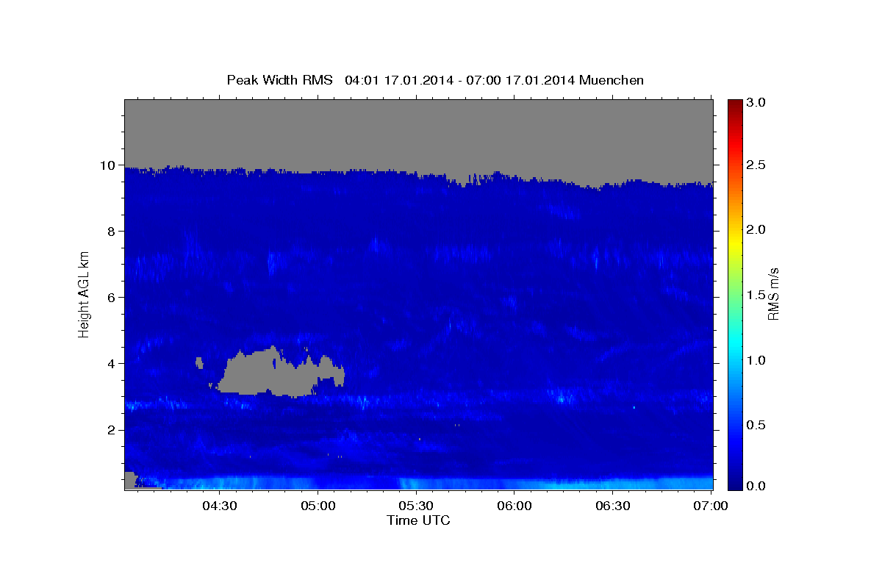Click the colorbar value 1.5
This screenshot has width=882, height=588.
757,295
